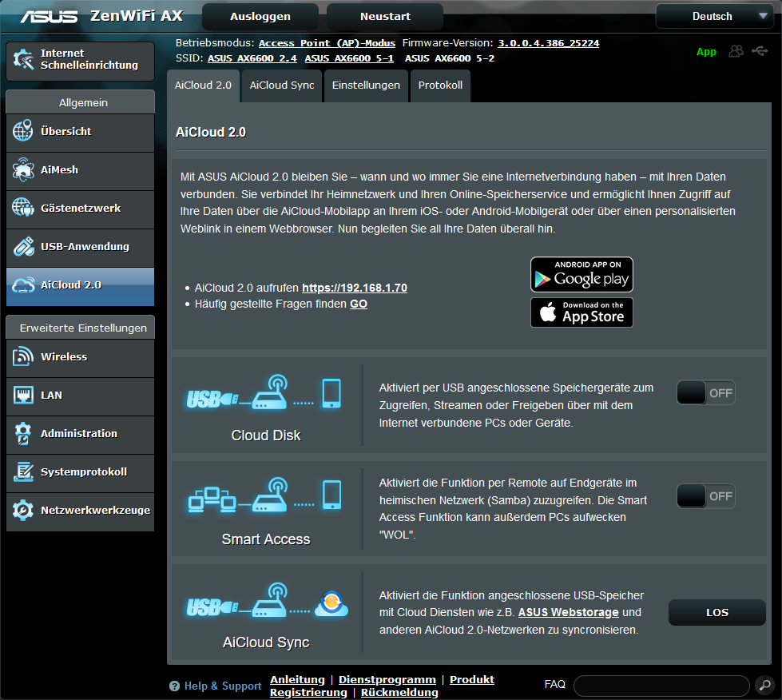The image size is (782, 700).
Task: Click the FAQ search magnifier icon
Action: pyautogui.click(x=765, y=685)
